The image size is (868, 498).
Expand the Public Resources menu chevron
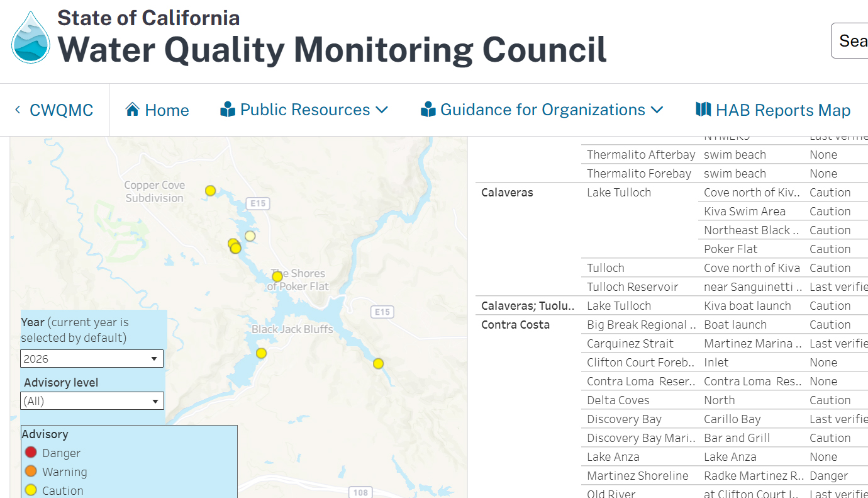point(382,110)
